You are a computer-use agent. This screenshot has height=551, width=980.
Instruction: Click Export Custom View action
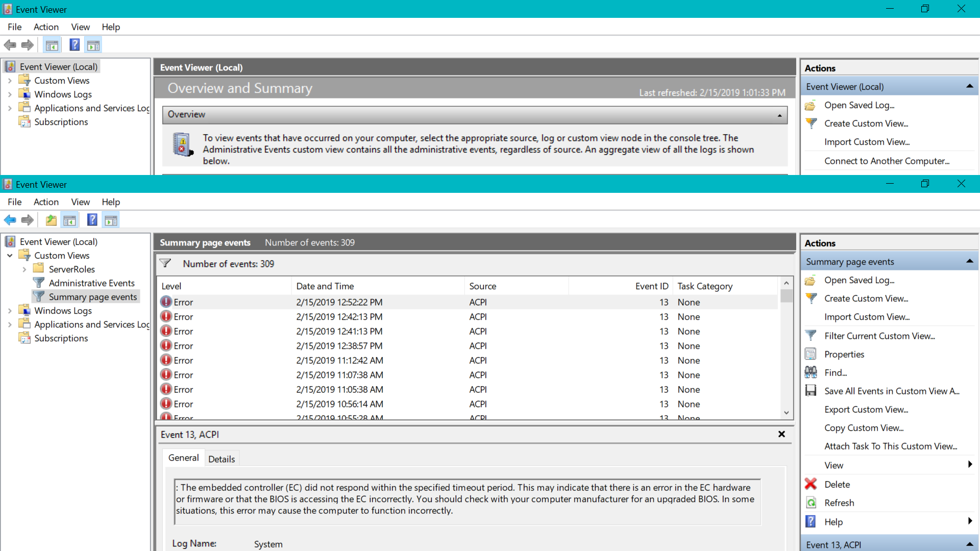coord(866,409)
